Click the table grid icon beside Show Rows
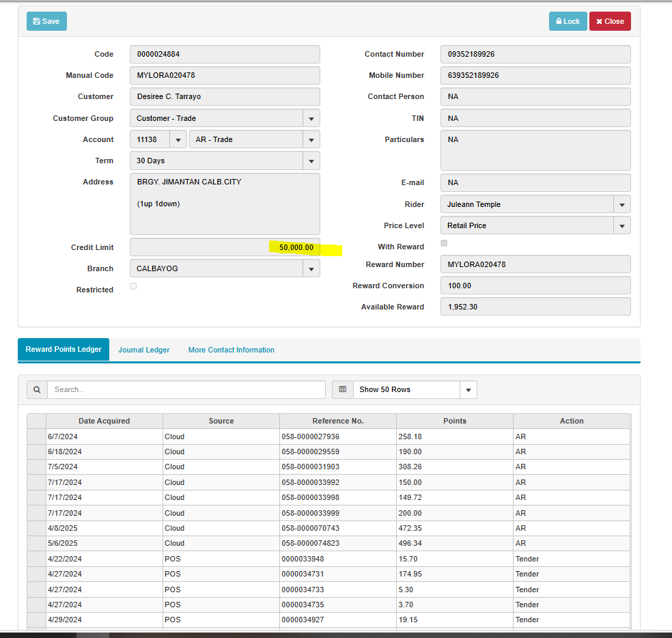 pyautogui.click(x=343, y=389)
